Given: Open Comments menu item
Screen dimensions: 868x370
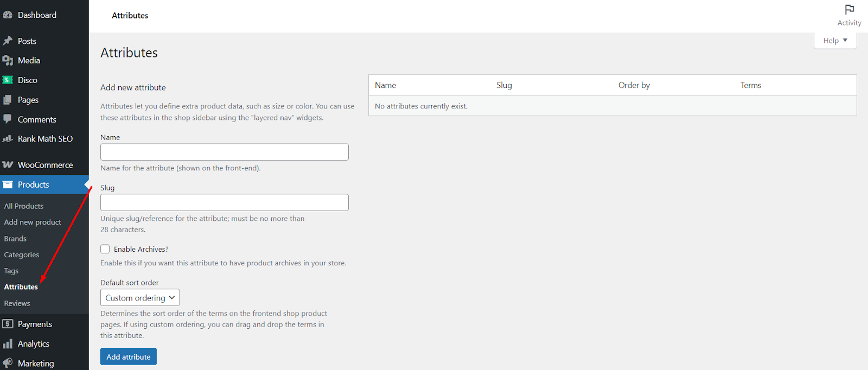Looking at the screenshot, I should [x=37, y=119].
